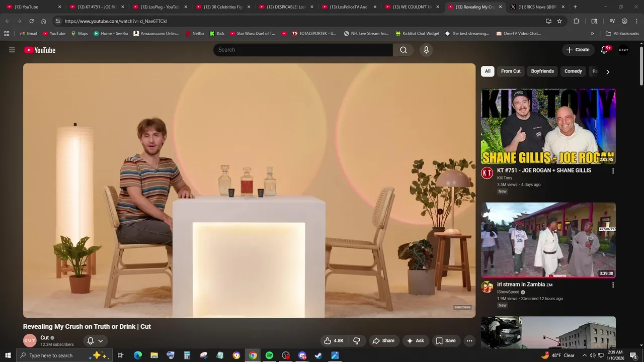Open Steam from the taskbar
Screen dimensions: 644x362
(318, 355)
